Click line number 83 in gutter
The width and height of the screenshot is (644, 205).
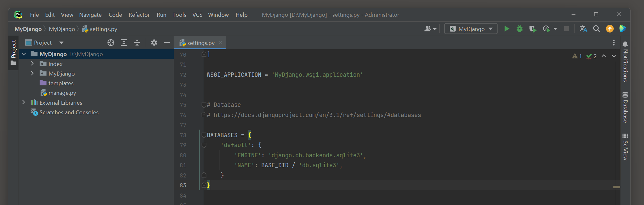click(183, 185)
